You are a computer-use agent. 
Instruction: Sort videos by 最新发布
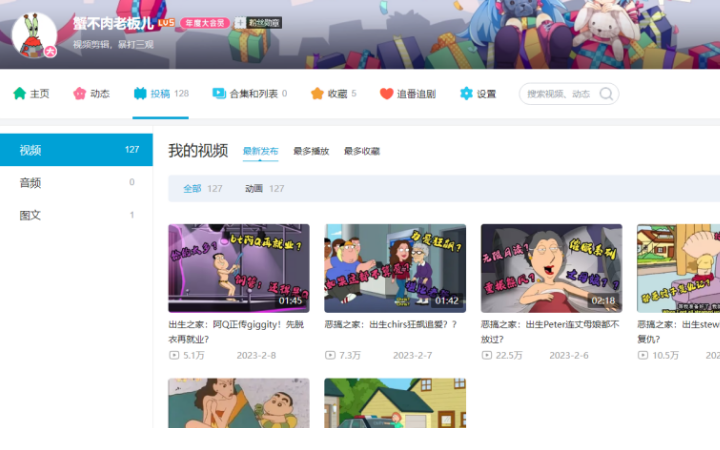pyautogui.click(x=260, y=151)
